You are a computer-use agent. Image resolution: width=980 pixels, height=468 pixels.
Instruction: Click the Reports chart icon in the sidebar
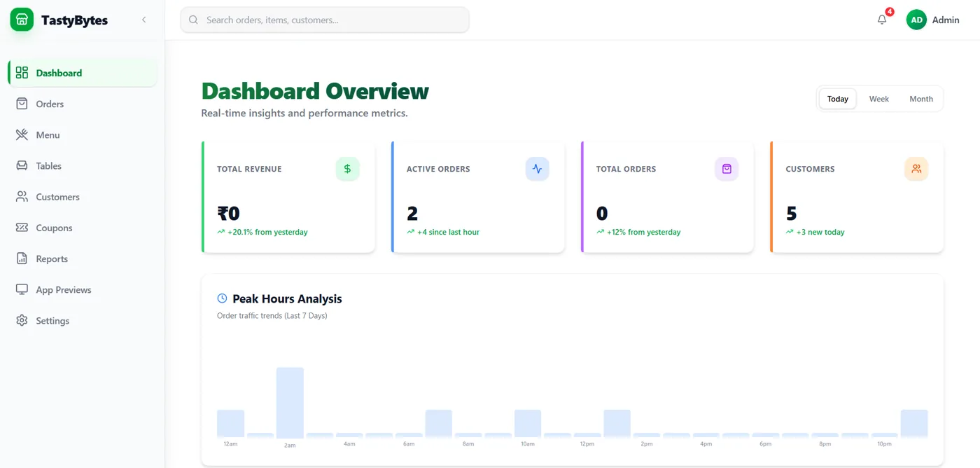pyautogui.click(x=22, y=259)
